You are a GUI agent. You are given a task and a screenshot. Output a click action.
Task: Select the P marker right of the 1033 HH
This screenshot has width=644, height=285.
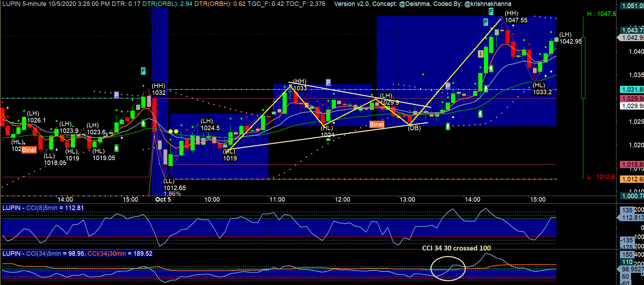[328, 82]
